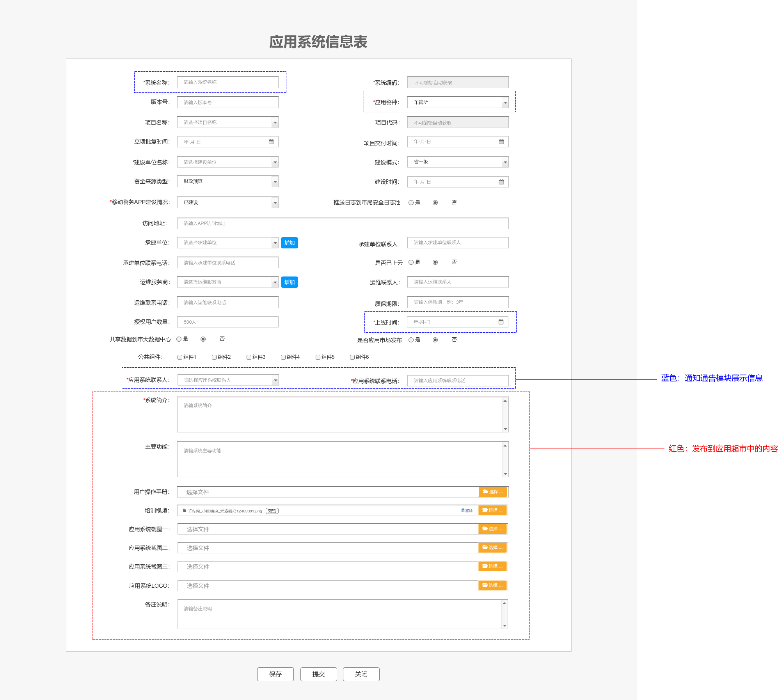778x700 pixels.
Task: Open calendar picker for 项目交付时间
Action: tap(501, 142)
